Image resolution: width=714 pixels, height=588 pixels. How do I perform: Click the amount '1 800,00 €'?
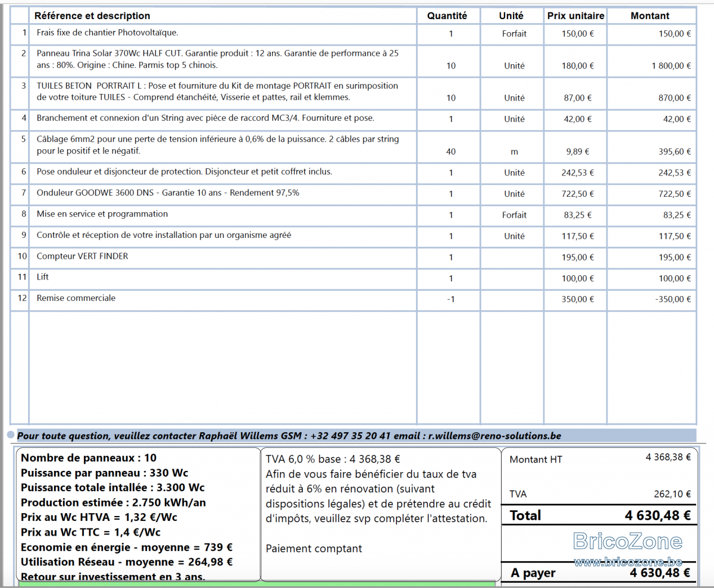click(x=671, y=66)
